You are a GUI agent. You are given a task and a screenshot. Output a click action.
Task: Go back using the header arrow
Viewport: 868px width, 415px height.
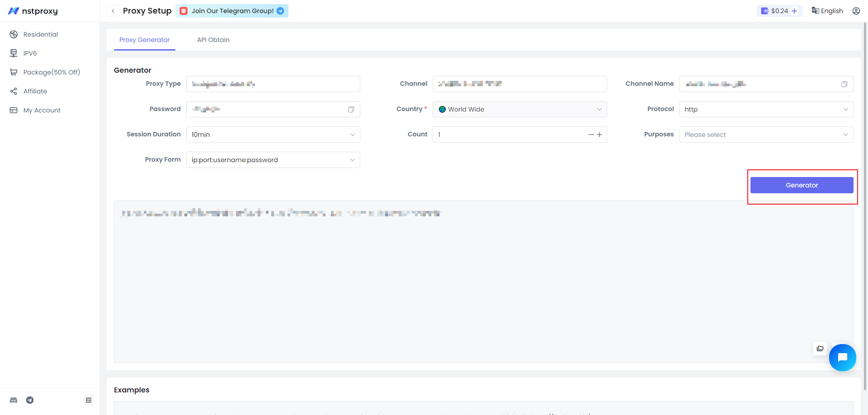tap(113, 11)
